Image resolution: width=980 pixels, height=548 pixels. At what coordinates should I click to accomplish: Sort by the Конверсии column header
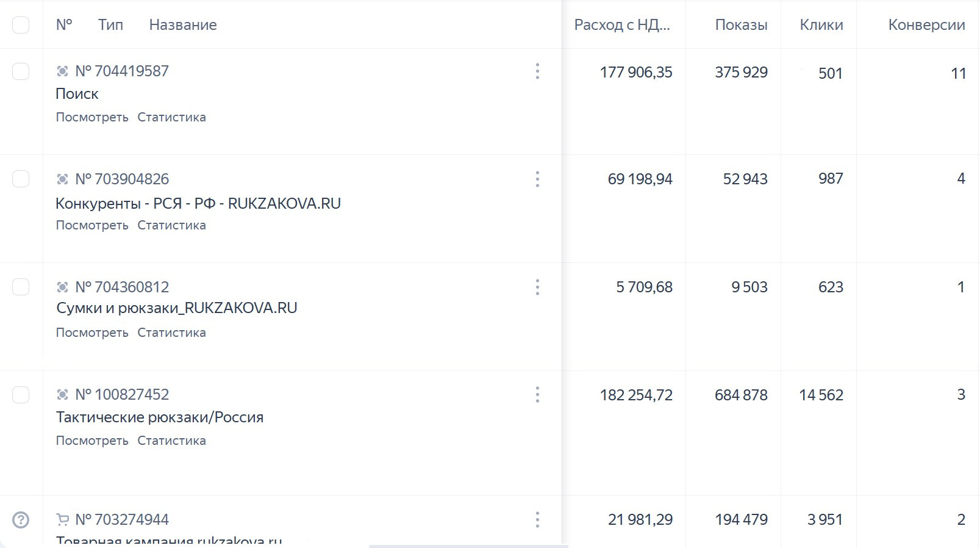(x=926, y=25)
